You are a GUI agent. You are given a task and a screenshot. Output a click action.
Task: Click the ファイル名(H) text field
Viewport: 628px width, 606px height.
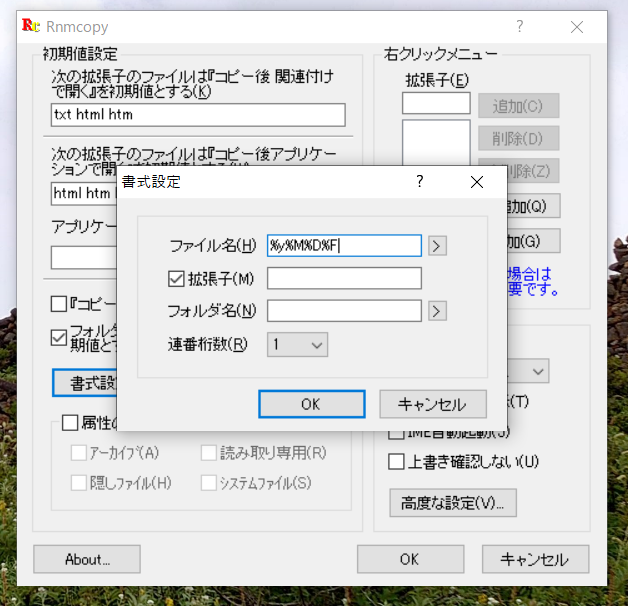coord(344,245)
